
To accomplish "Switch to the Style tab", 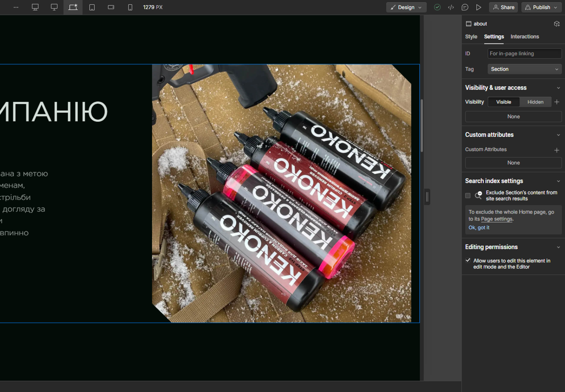I will point(471,37).
